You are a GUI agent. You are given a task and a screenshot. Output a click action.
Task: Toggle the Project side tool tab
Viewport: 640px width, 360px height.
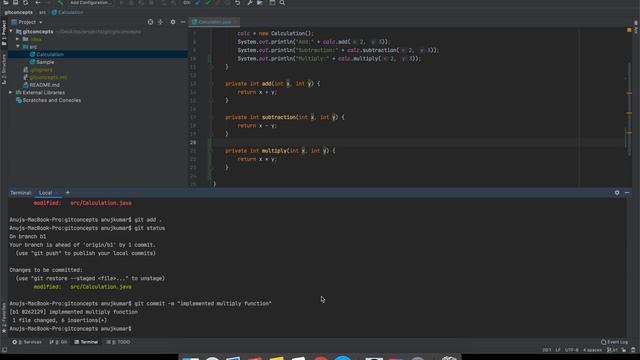(4, 33)
